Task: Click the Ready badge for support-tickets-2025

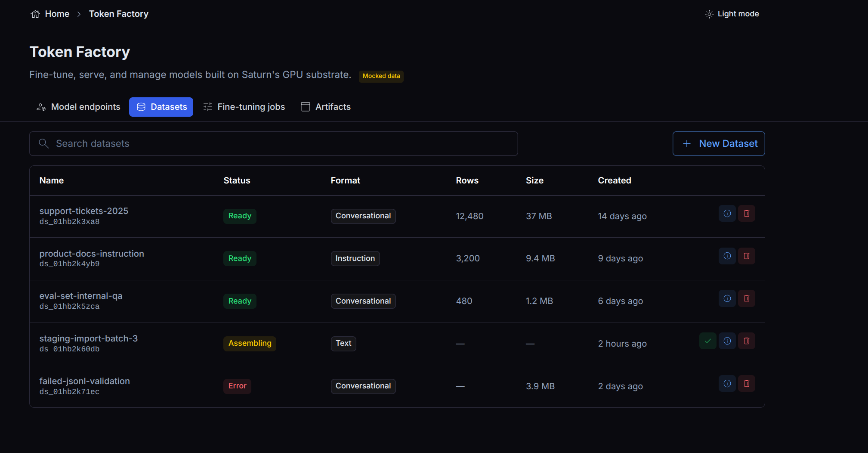Action: tap(240, 216)
